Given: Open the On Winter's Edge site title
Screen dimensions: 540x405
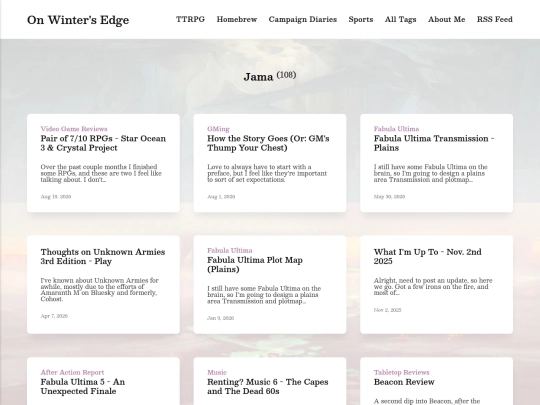Looking at the screenshot, I should [78, 20].
